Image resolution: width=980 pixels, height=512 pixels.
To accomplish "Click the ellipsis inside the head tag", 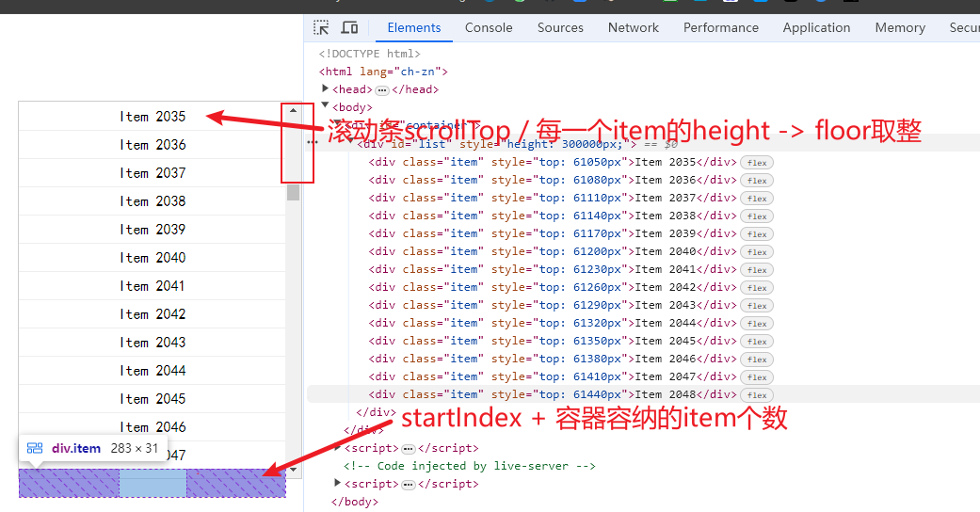I will 382,90.
